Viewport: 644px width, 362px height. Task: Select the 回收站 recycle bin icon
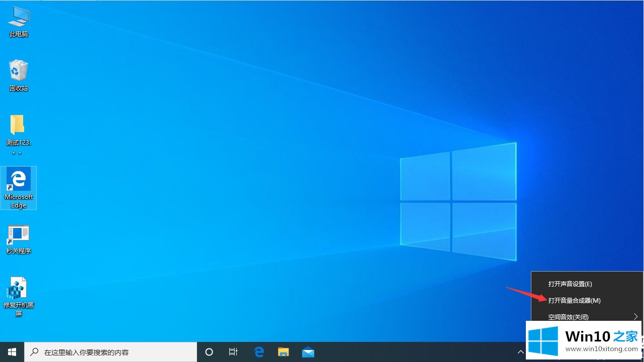[19, 75]
